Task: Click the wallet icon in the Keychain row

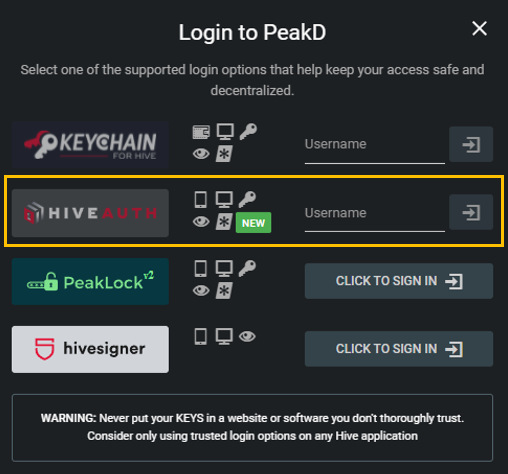Action: [x=201, y=132]
